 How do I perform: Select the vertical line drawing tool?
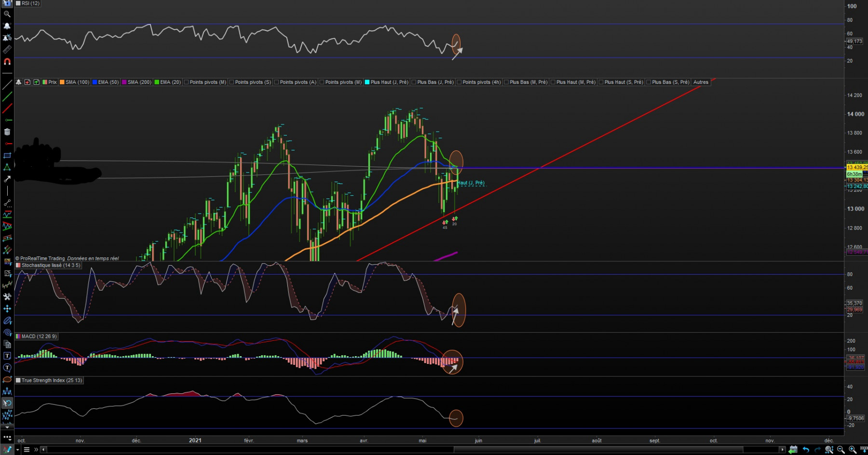pos(7,191)
